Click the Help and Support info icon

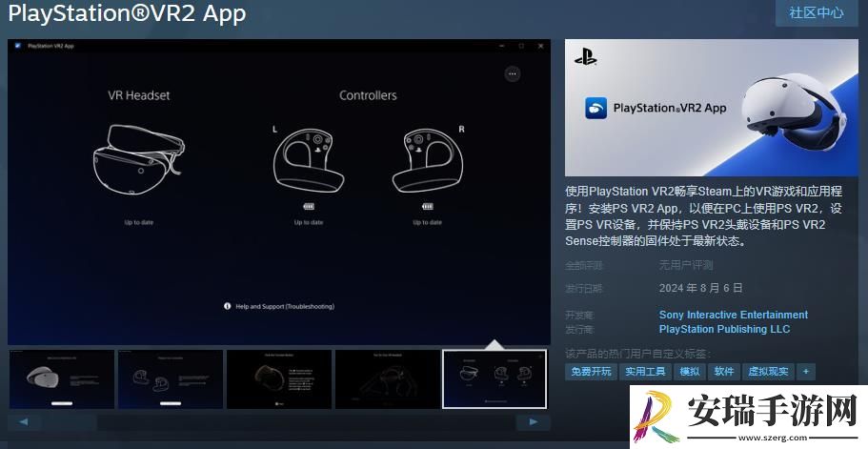[227, 306]
